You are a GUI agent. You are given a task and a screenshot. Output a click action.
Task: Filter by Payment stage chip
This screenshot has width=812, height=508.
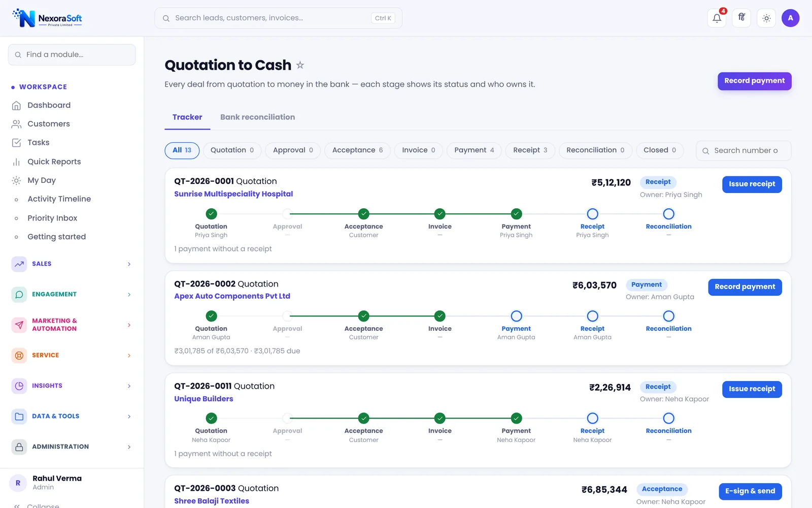(474, 150)
